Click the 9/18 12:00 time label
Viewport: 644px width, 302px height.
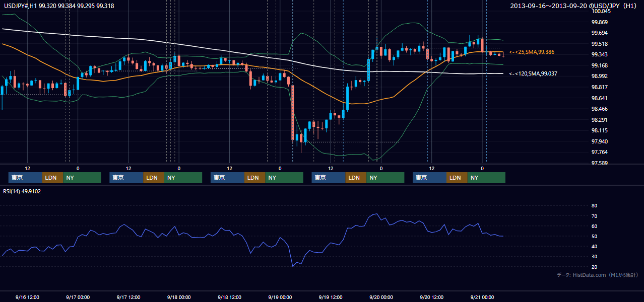pyautogui.click(x=230, y=297)
